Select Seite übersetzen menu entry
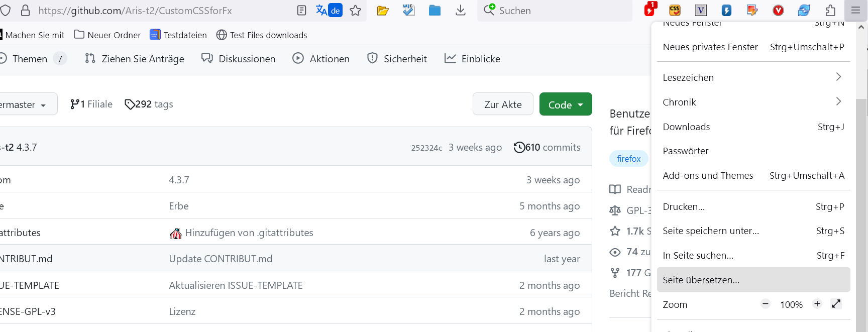 click(x=753, y=280)
